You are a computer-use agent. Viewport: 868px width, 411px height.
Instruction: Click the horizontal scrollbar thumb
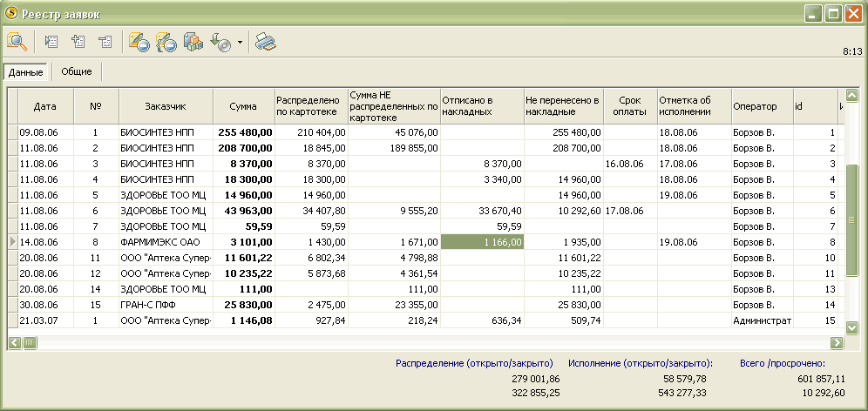[x=30, y=343]
